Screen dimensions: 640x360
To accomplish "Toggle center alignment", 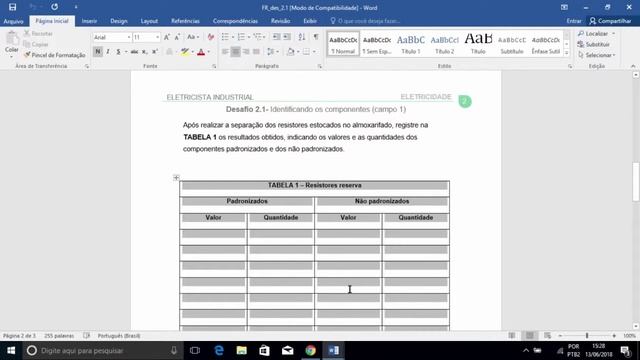I will coord(236,52).
